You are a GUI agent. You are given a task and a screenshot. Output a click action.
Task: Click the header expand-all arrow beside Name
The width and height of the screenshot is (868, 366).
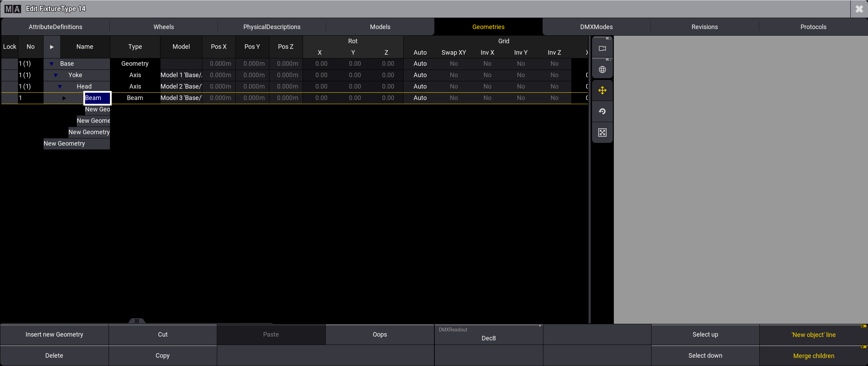point(52,47)
